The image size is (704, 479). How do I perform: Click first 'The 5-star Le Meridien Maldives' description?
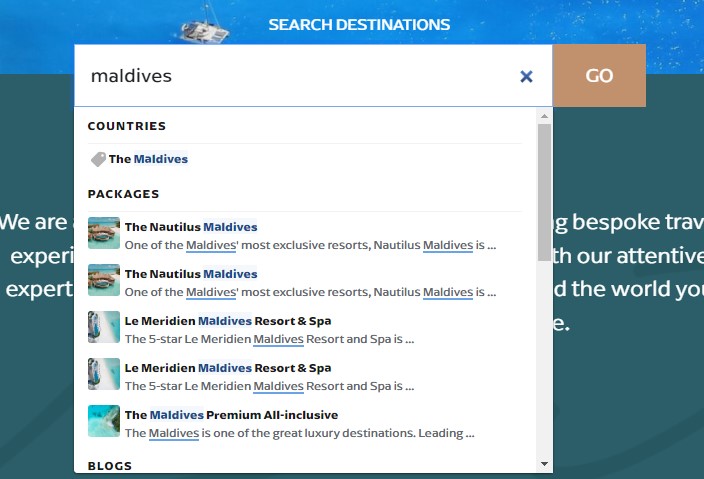pyautogui.click(x=269, y=339)
